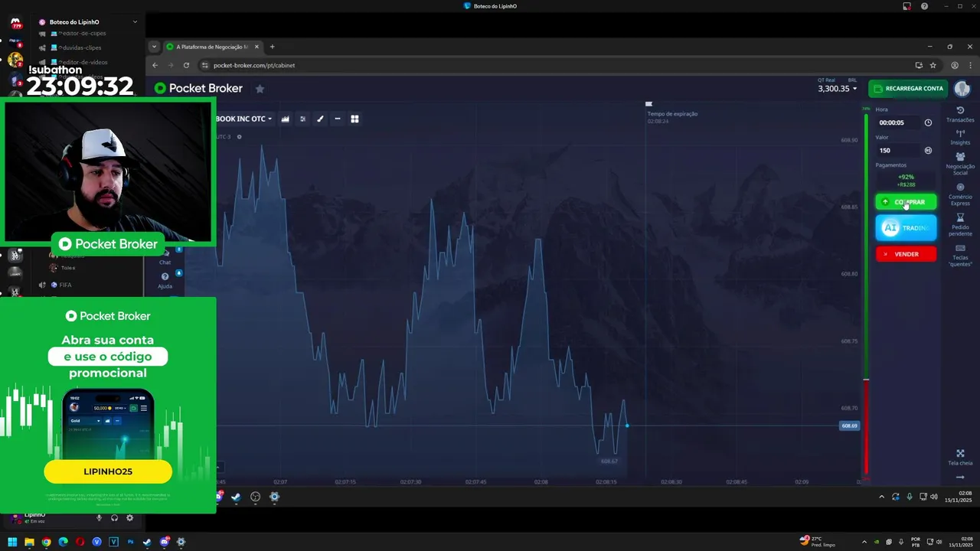Click the expiration time flag marker
Screen dimensions: 980x551
tap(648, 103)
